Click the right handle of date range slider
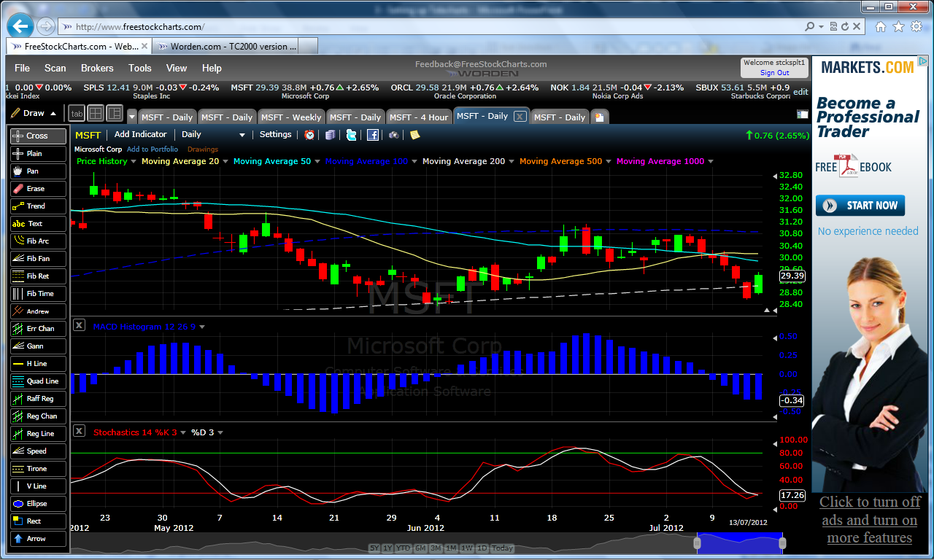 point(782,542)
